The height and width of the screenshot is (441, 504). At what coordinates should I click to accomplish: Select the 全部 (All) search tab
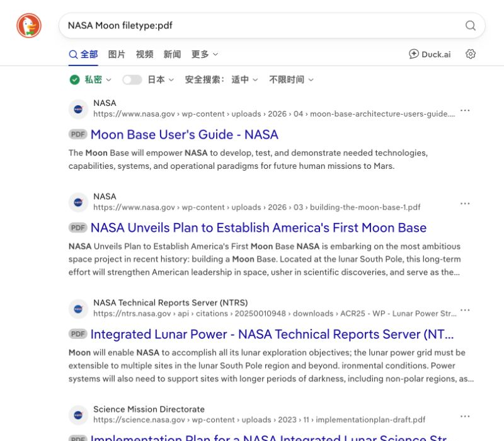(x=83, y=54)
